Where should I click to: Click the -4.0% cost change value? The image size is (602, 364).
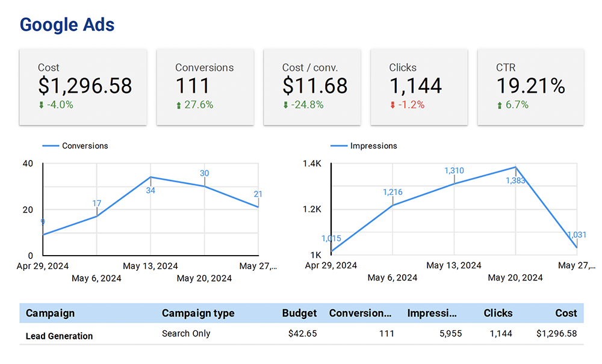point(60,105)
